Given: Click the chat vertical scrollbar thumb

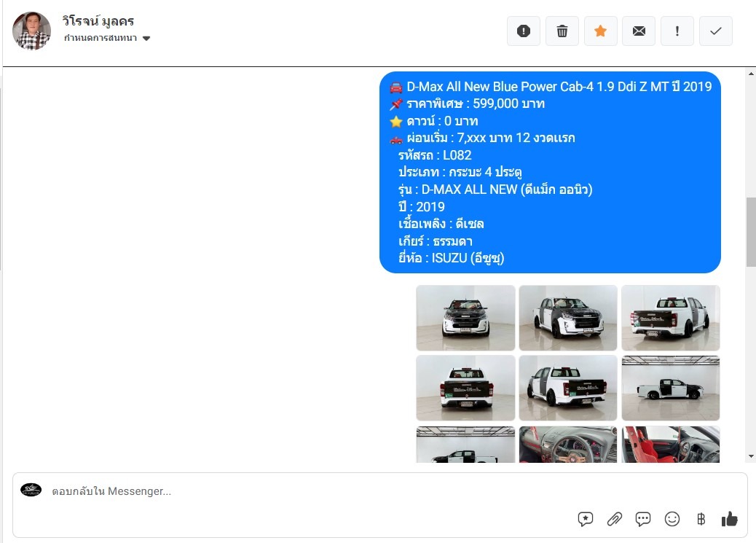Looking at the screenshot, I should [x=751, y=232].
